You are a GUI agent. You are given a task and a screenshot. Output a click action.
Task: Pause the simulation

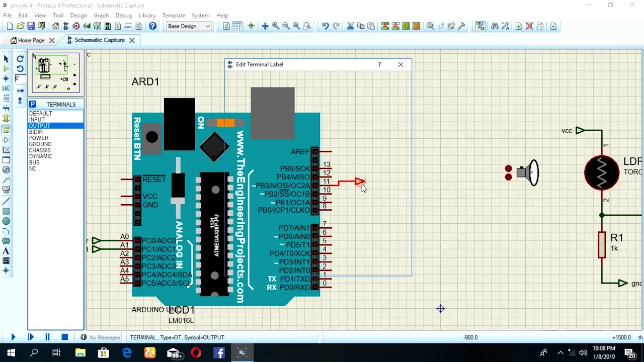pos(47,337)
